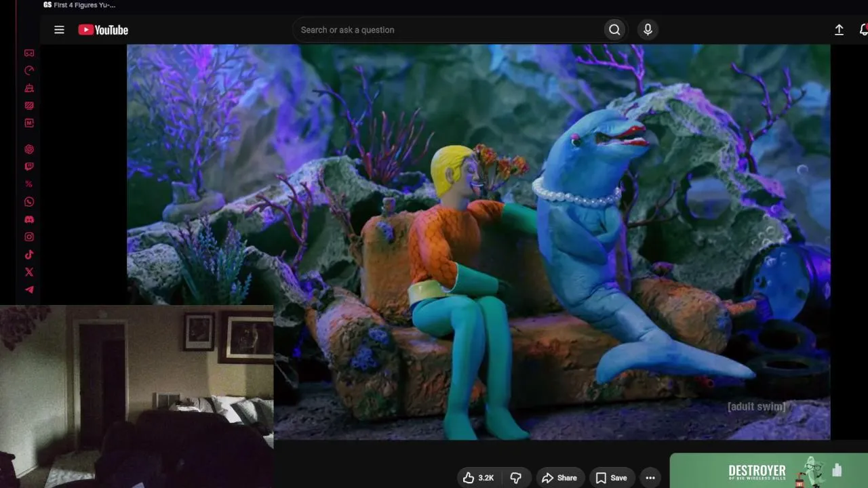Launch GX Cleaner broom icon in sidebar
This screenshot has width=868, height=488.
click(29, 88)
